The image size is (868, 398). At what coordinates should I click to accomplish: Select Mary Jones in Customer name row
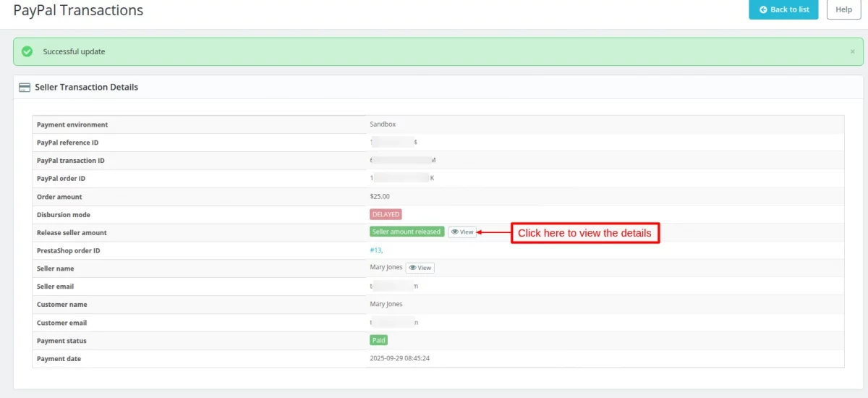point(386,304)
